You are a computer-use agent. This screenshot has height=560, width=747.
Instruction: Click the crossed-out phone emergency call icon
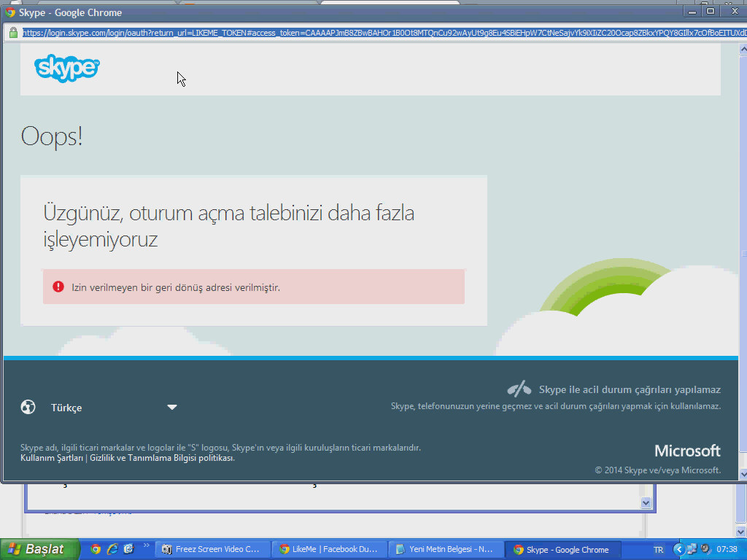point(519,389)
